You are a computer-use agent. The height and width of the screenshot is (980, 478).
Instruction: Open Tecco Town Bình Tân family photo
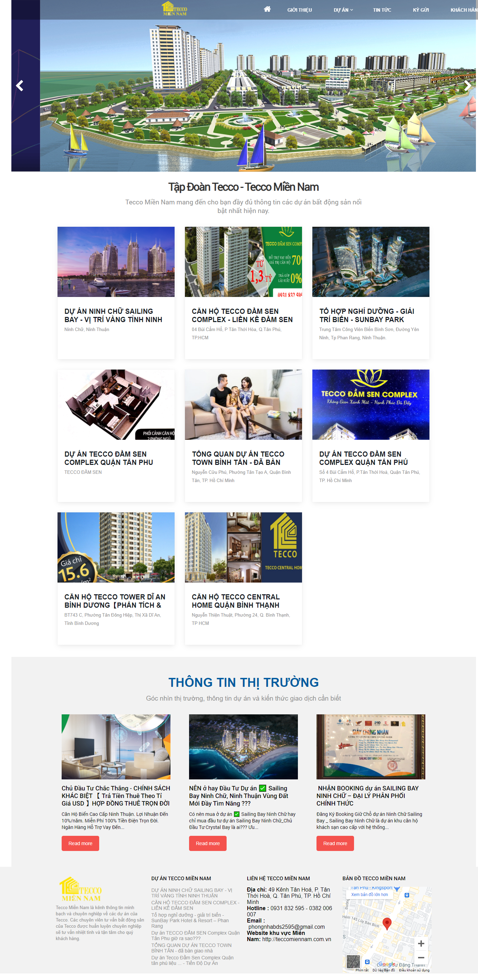point(243,404)
